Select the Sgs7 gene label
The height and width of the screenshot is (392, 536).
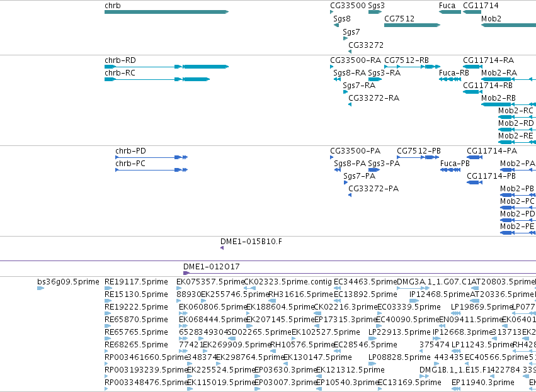pyautogui.click(x=351, y=31)
